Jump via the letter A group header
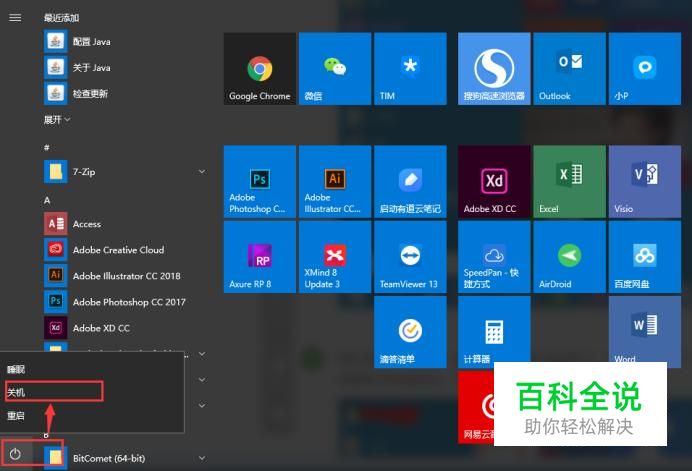 point(47,200)
